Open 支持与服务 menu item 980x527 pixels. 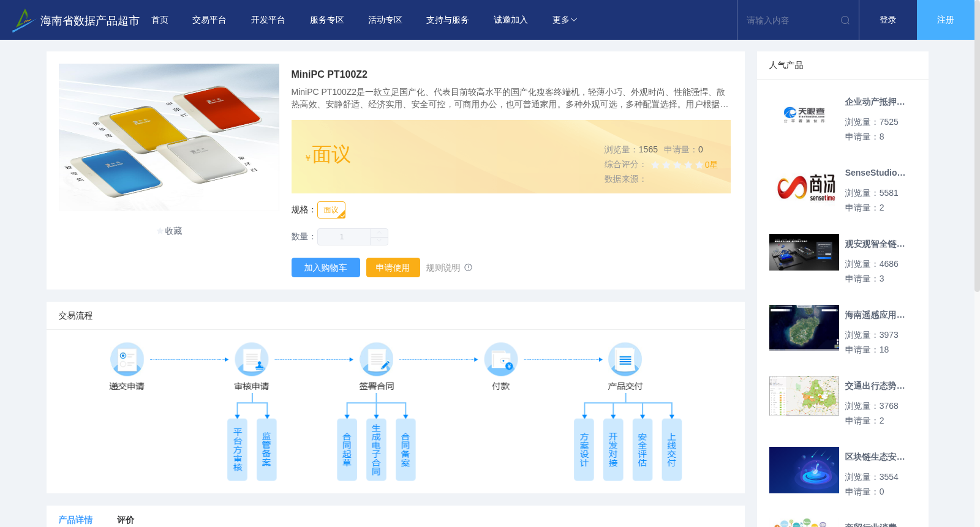(x=448, y=20)
